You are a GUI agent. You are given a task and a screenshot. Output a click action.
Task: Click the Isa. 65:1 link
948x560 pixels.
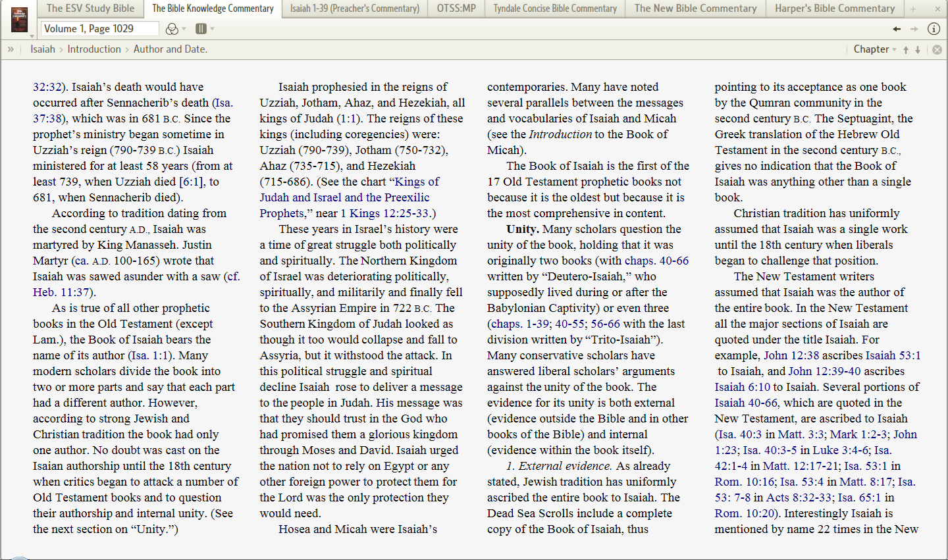[860, 497]
